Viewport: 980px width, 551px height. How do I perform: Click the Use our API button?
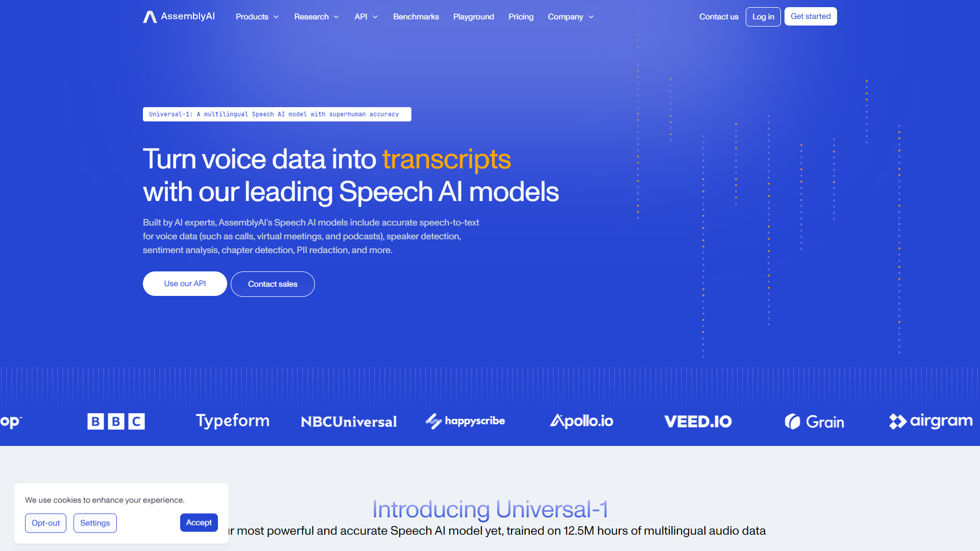pyautogui.click(x=184, y=283)
